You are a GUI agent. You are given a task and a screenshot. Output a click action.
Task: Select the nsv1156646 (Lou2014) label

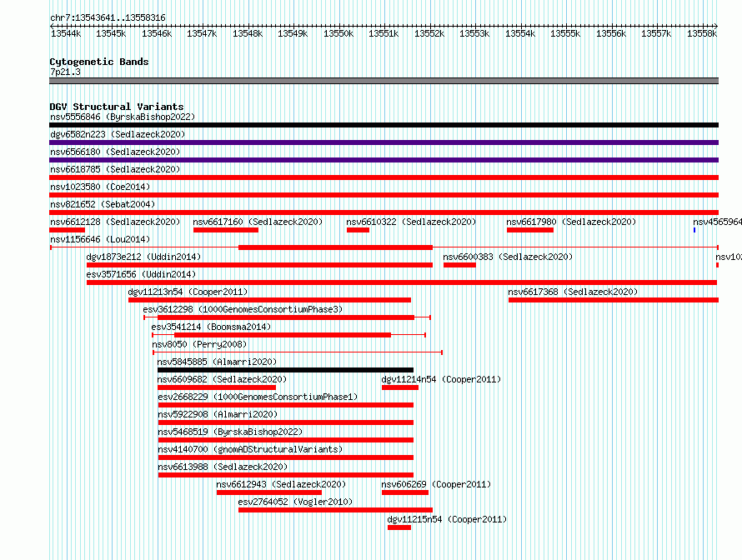[100, 239]
